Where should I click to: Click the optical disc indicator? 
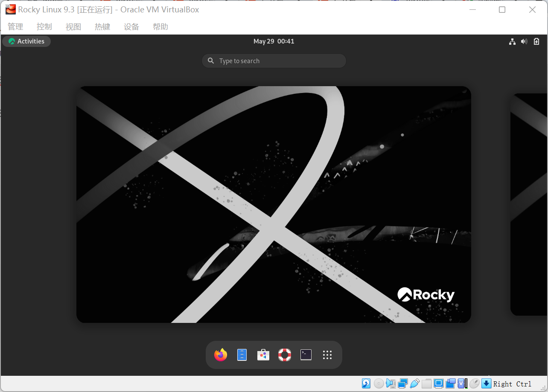(379, 383)
